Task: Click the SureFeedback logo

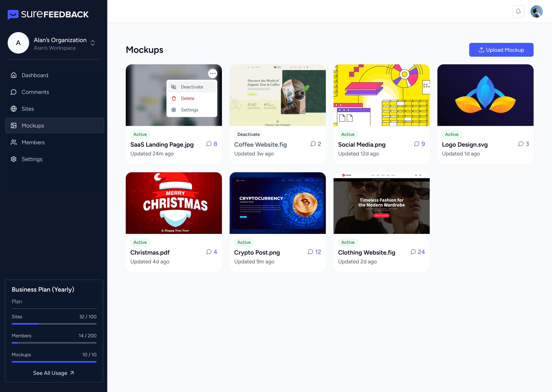Action: point(48,14)
